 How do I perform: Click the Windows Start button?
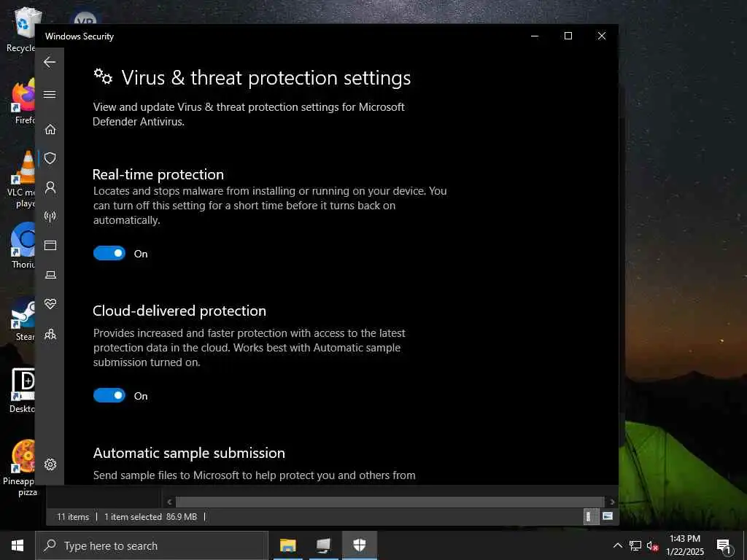tap(18, 545)
